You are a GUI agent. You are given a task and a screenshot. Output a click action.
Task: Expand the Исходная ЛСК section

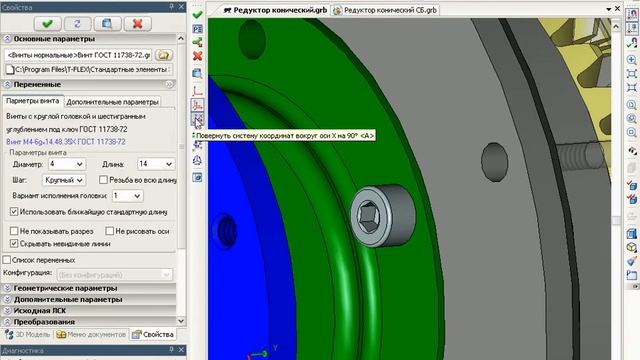(x=7, y=311)
